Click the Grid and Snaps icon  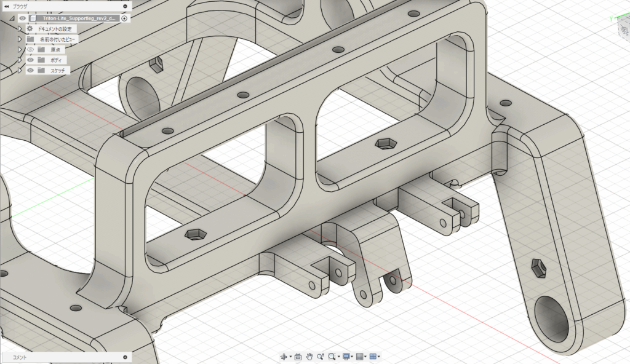click(x=359, y=357)
